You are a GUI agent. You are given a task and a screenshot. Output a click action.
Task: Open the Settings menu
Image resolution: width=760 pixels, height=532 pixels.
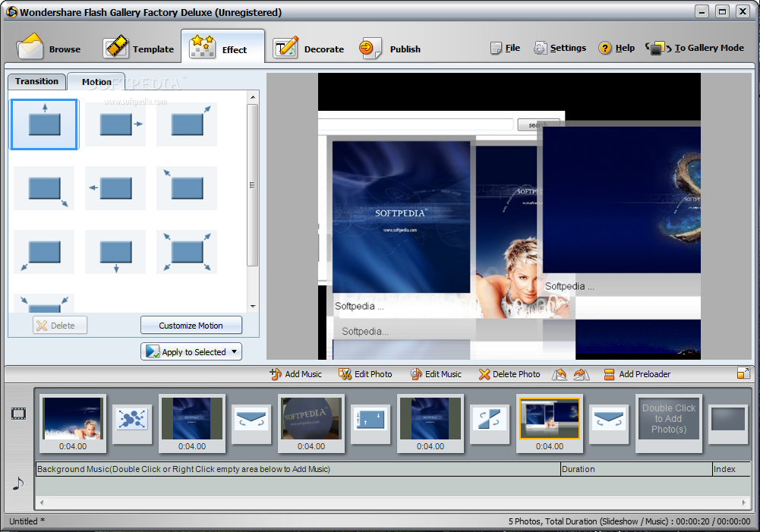(560, 48)
